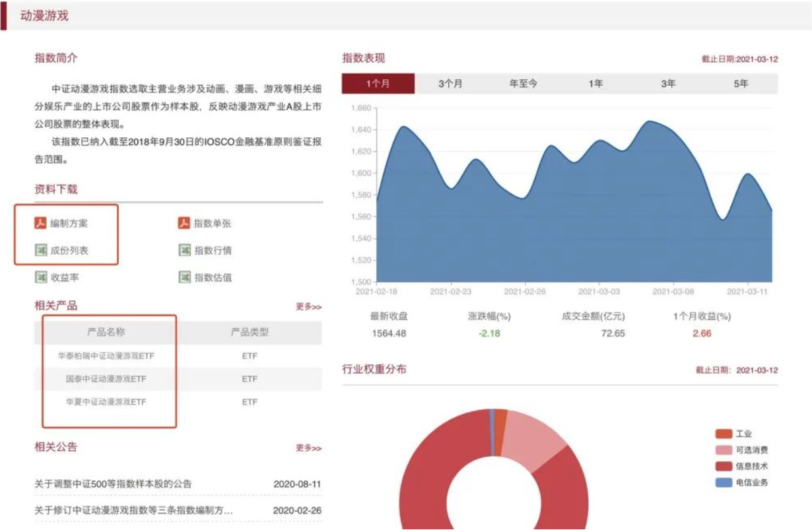Switch chart to 3年 period
The image size is (812, 532).
click(x=669, y=84)
